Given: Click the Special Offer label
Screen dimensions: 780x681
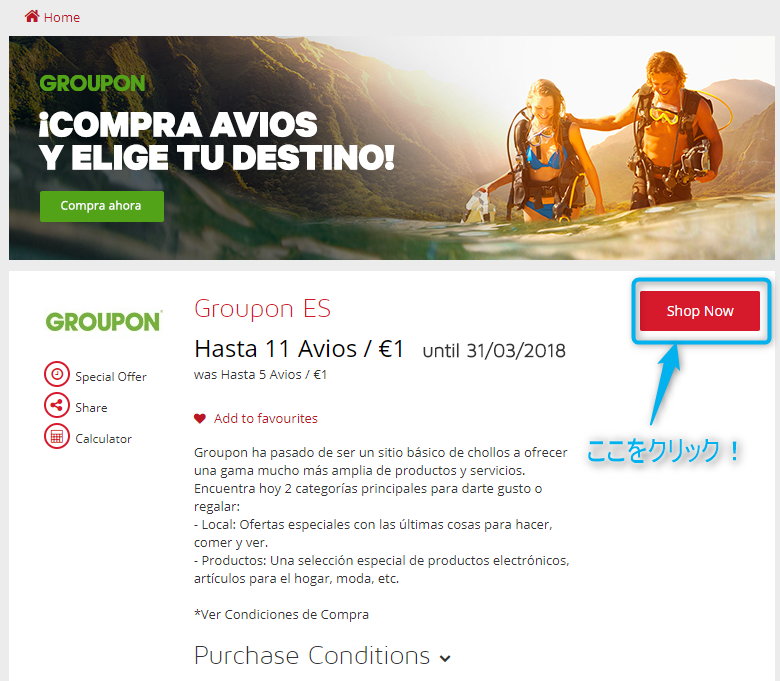Looking at the screenshot, I should [x=111, y=377].
